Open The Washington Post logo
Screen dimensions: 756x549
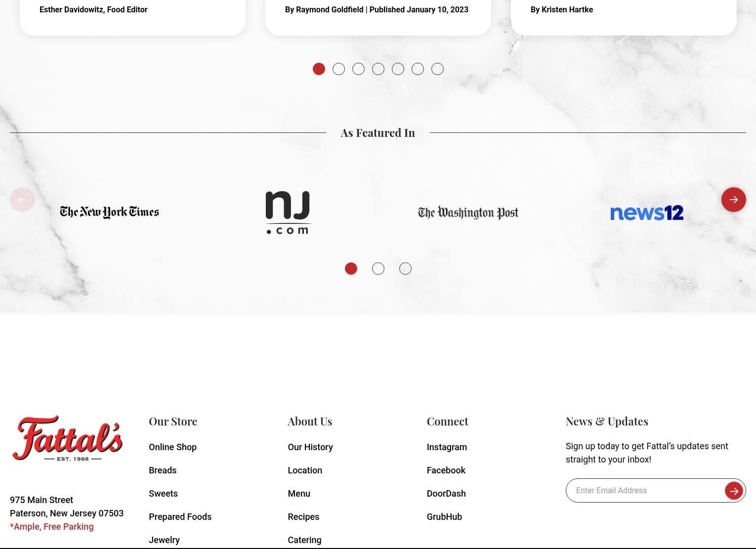pyautogui.click(x=468, y=213)
